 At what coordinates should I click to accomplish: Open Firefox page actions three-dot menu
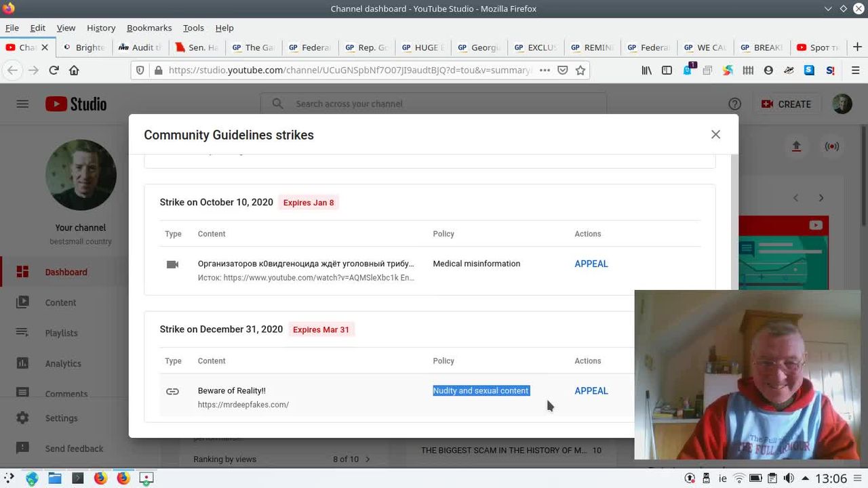tap(545, 70)
